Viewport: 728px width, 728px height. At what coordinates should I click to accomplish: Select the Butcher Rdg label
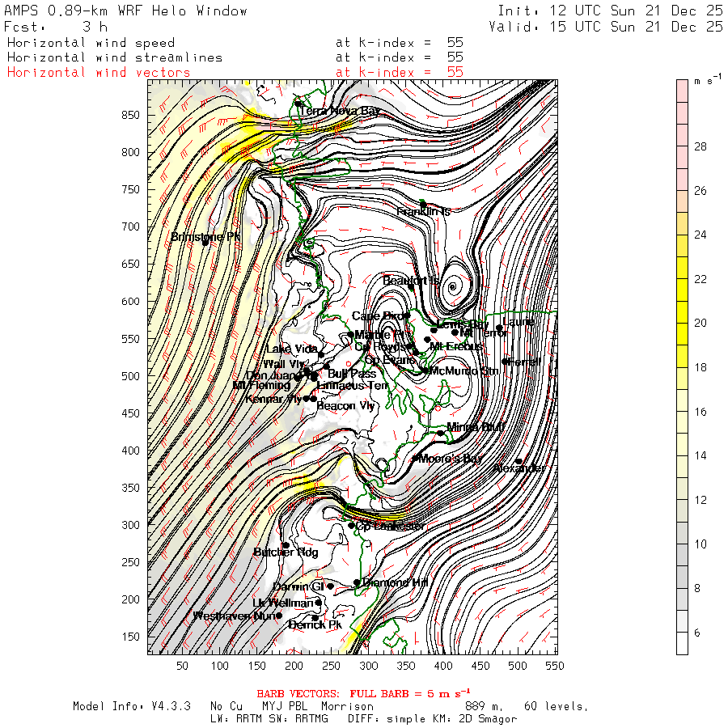(286, 552)
